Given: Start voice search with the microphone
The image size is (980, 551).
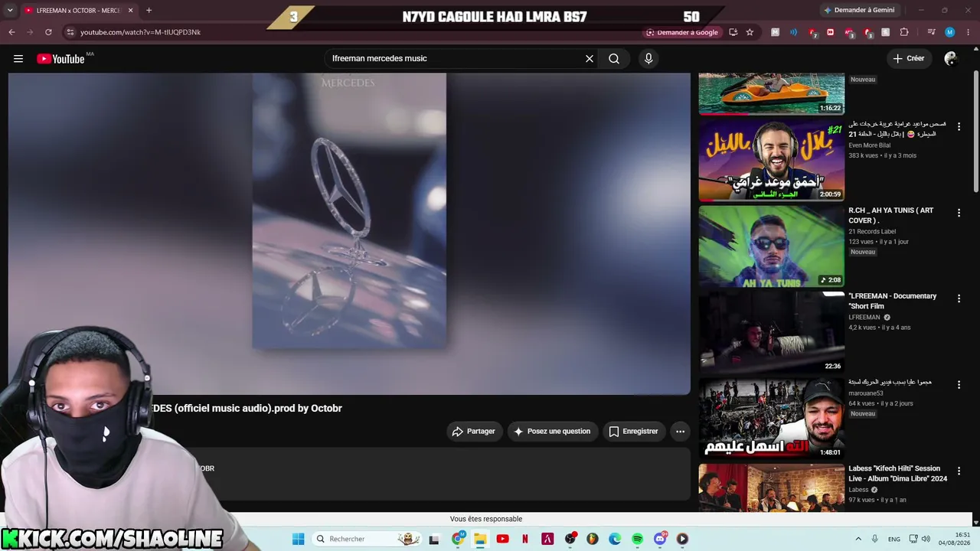Looking at the screenshot, I should tap(648, 59).
